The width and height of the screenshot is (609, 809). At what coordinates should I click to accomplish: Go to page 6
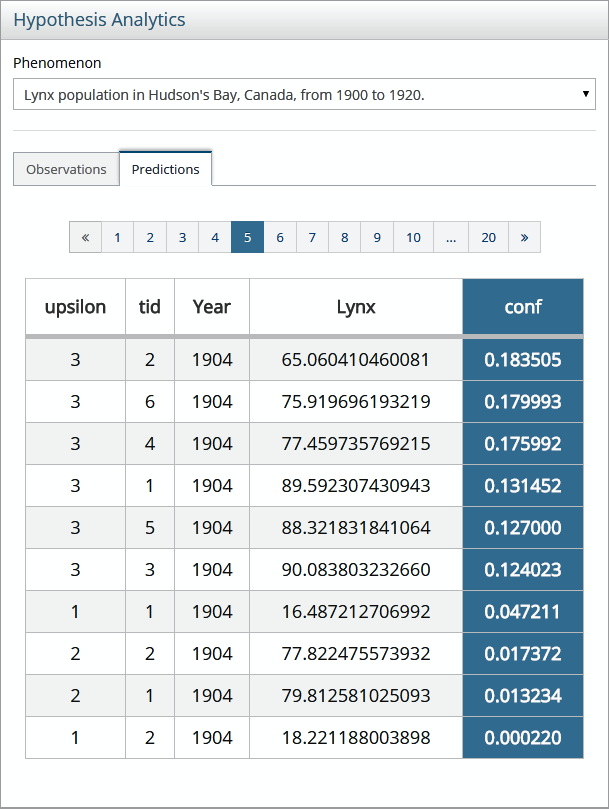coord(280,237)
